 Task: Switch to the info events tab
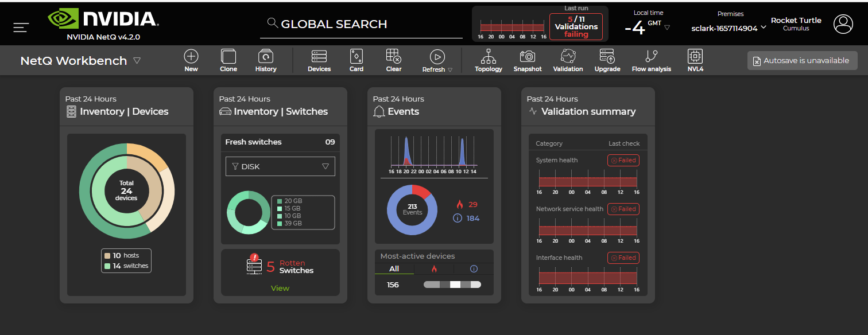click(474, 268)
